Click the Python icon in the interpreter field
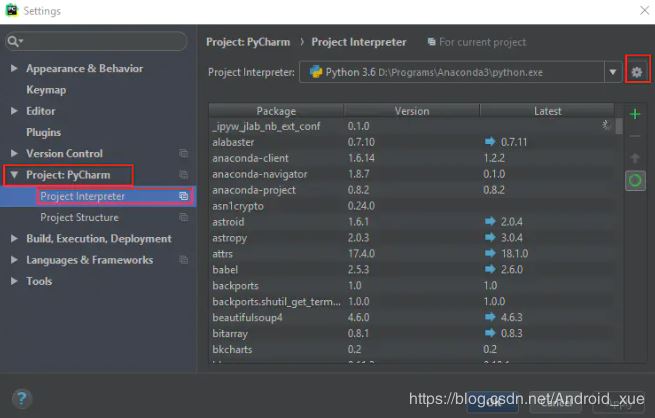Screen dimensions: 655x418 [x=316, y=72]
